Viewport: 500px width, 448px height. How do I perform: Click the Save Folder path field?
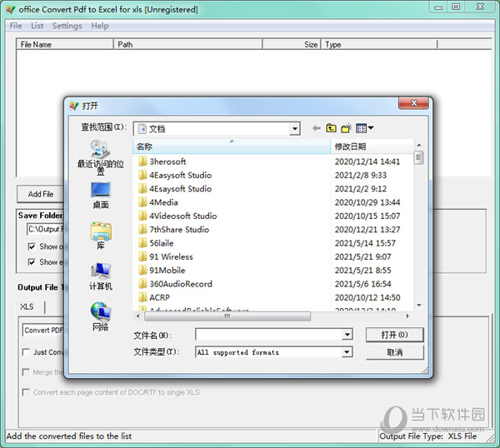(x=46, y=229)
